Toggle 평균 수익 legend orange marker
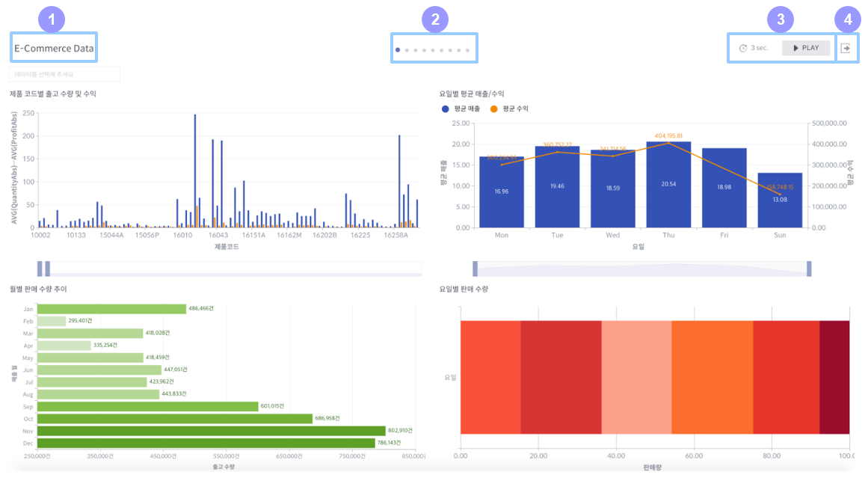Viewport: 868px width, 484px height. [x=493, y=109]
